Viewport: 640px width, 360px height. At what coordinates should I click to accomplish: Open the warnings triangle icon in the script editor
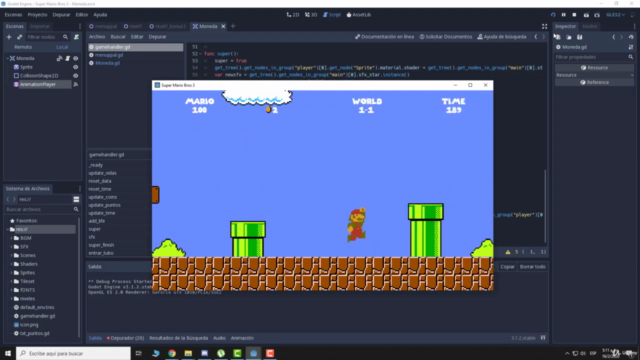pyautogui.click(x=508, y=252)
